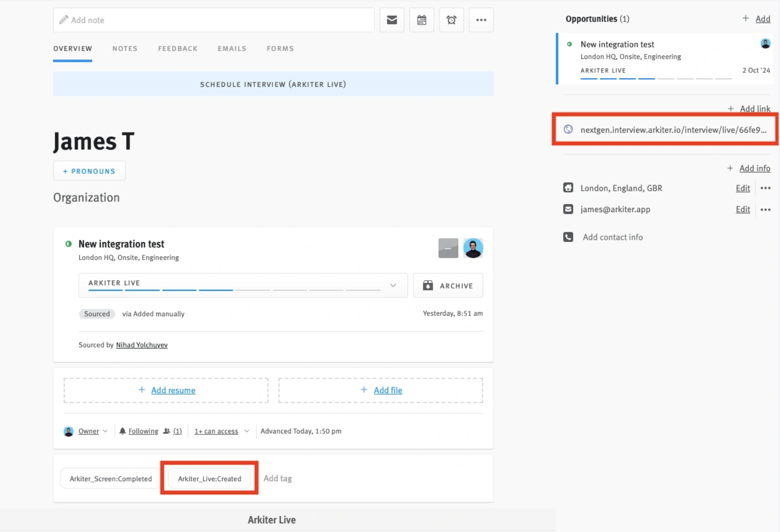Open the calendar scheduling icon
780x532 pixels.
[422, 20]
